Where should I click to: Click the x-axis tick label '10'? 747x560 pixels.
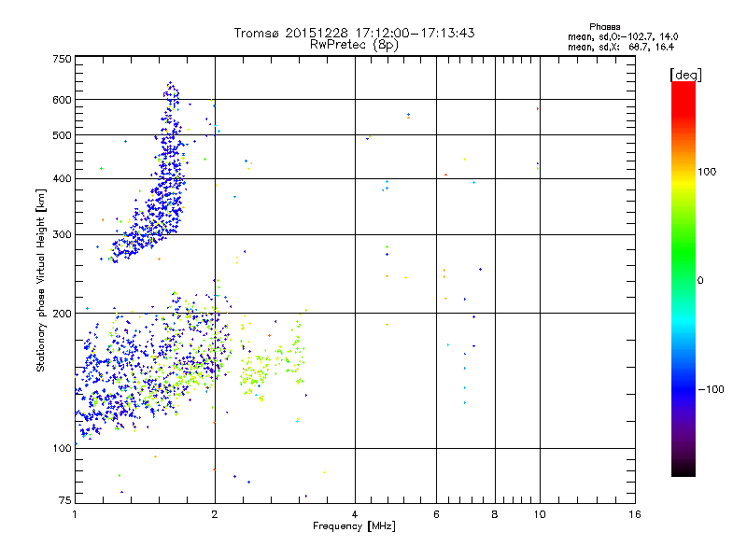[540, 514]
